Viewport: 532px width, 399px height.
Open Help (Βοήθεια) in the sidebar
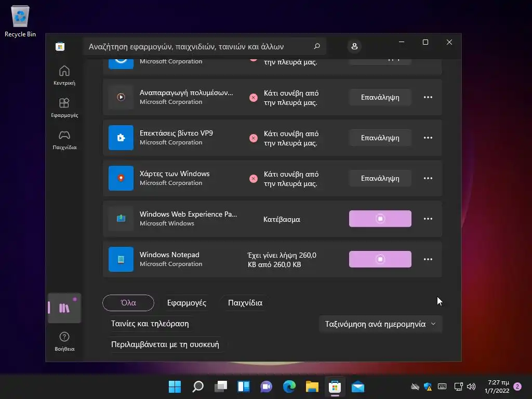tap(64, 341)
